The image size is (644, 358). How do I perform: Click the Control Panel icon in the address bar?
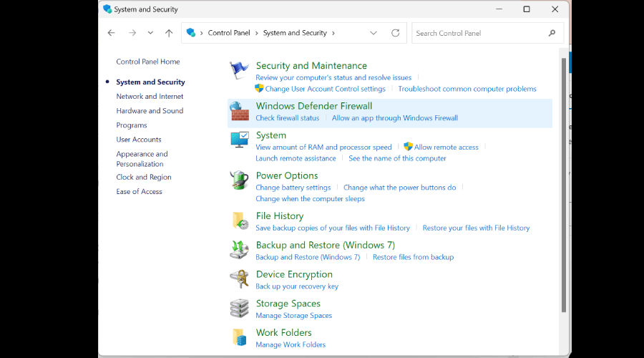click(190, 32)
